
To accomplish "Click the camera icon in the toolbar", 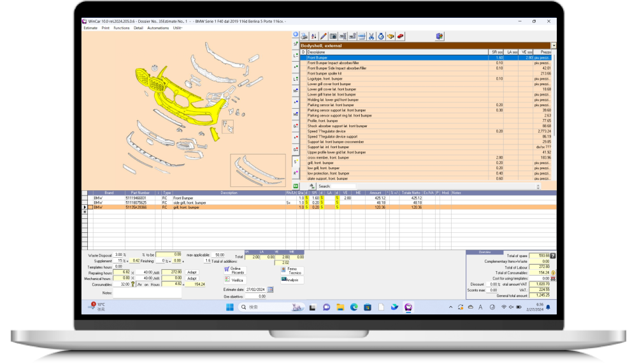I will tap(333, 36).
